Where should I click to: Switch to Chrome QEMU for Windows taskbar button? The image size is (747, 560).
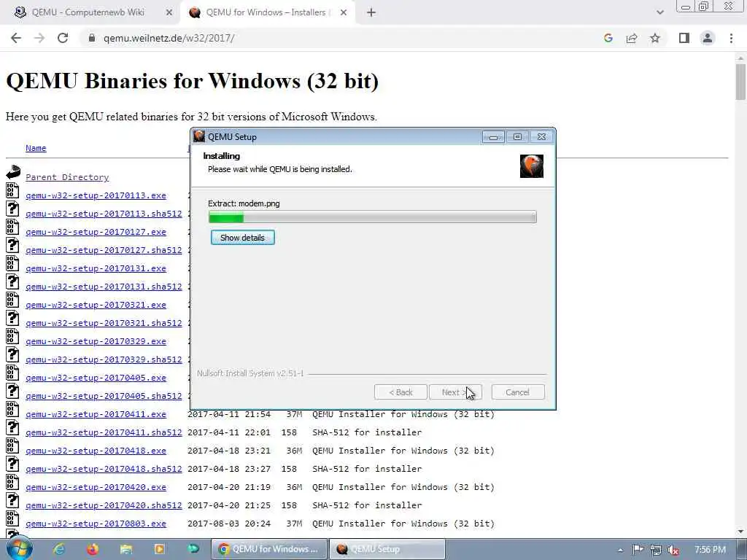click(269, 549)
